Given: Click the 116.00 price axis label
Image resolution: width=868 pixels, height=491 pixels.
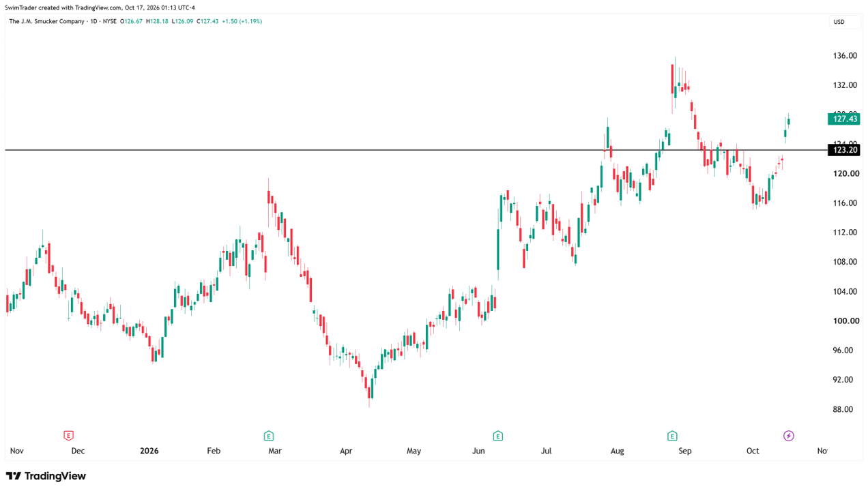Looking at the screenshot, I should (x=845, y=203).
